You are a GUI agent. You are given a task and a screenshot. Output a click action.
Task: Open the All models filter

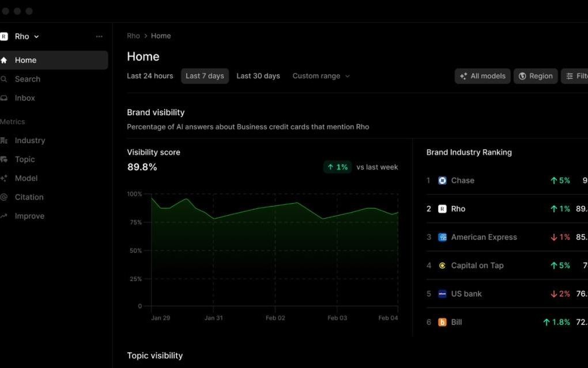[x=483, y=76]
